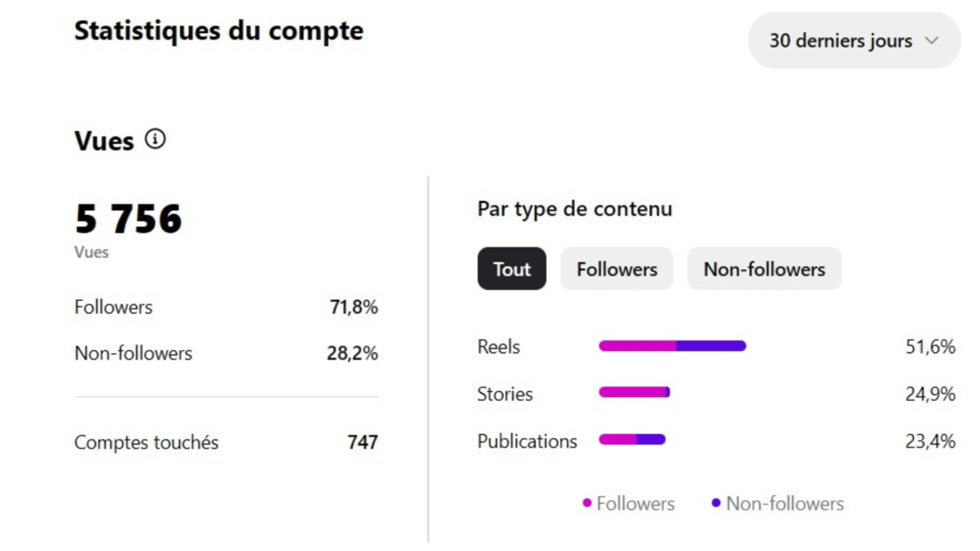Click the pink Followers legend dot
This screenshot has width=980, height=551.
tap(587, 503)
